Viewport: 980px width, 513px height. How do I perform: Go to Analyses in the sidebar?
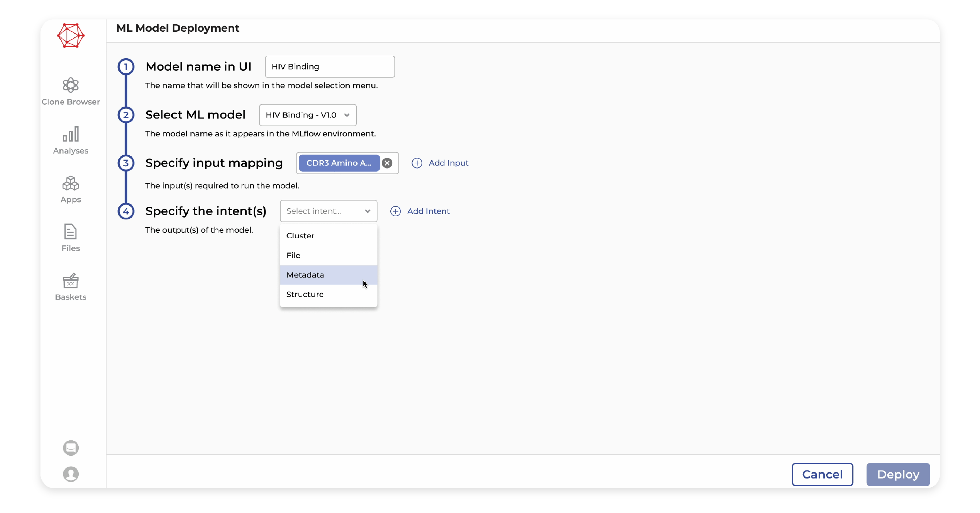(x=71, y=141)
